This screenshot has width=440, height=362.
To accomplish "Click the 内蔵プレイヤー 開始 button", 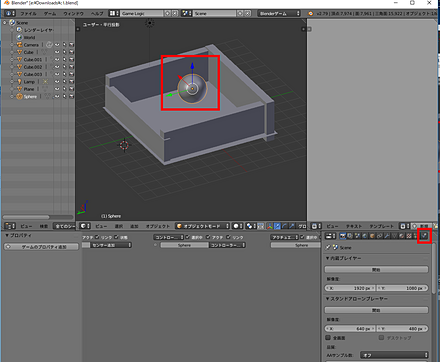I will [x=376, y=269].
